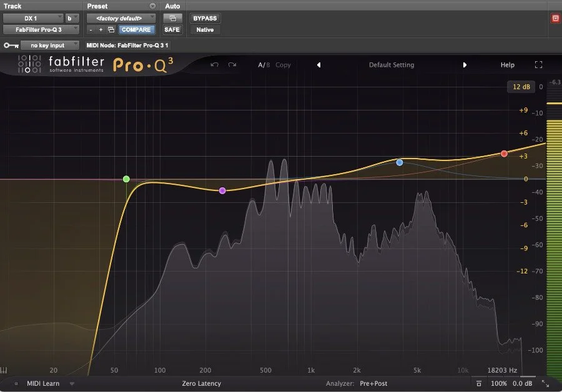The height and width of the screenshot is (392, 562).
Task: Click the 18203 Hz frequency readout
Action: pos(502,370)
